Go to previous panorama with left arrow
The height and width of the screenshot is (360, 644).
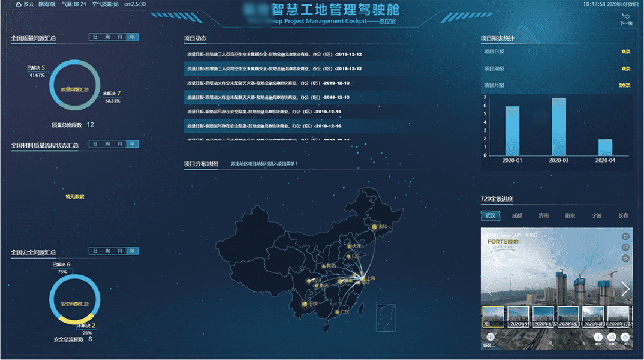point(488,289)
